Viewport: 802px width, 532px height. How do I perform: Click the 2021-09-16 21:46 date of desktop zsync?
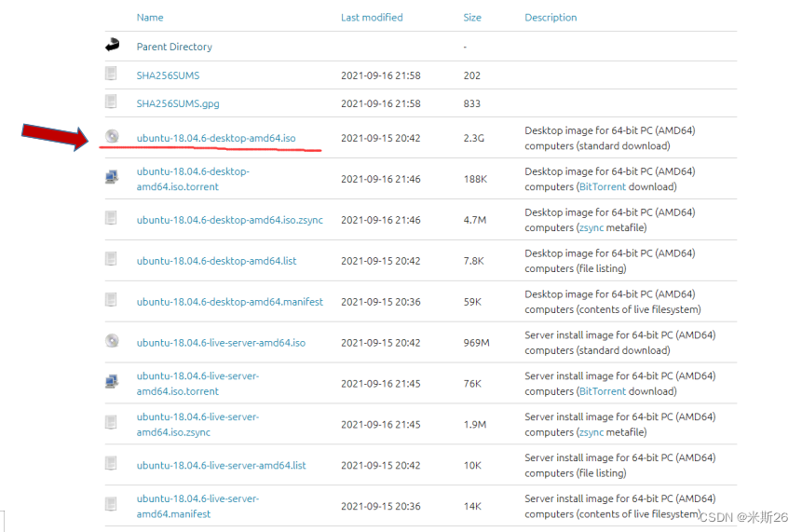pos(381,220)
